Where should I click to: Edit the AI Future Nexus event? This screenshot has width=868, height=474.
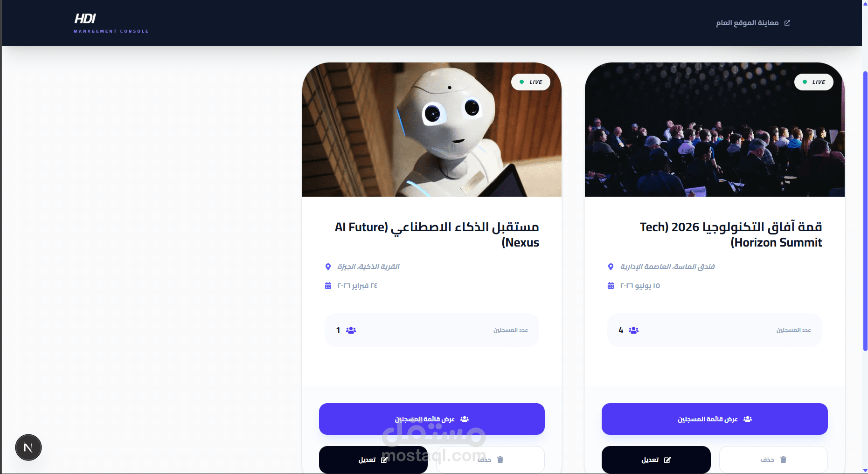point(373,460)
